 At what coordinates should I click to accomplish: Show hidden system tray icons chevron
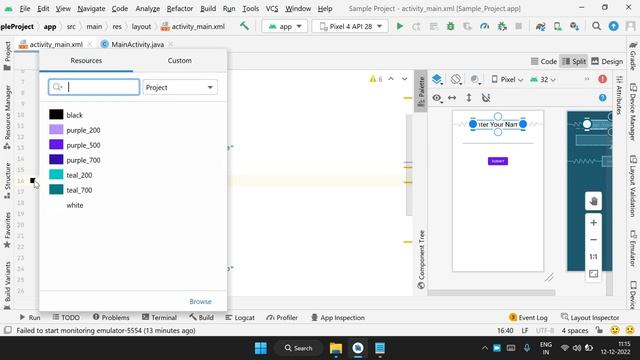[x=484, y=348]
